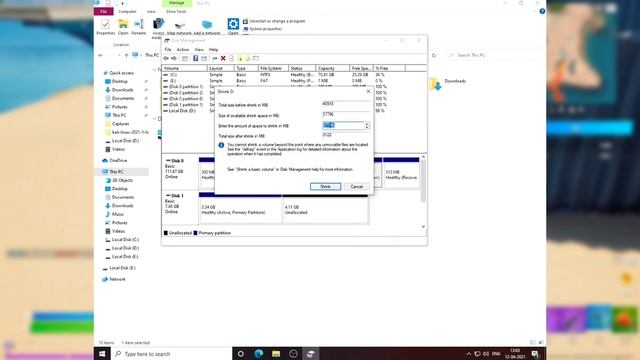Click Refresh icon beside address bar
The image size is (640, 360).
pos(434,55)
